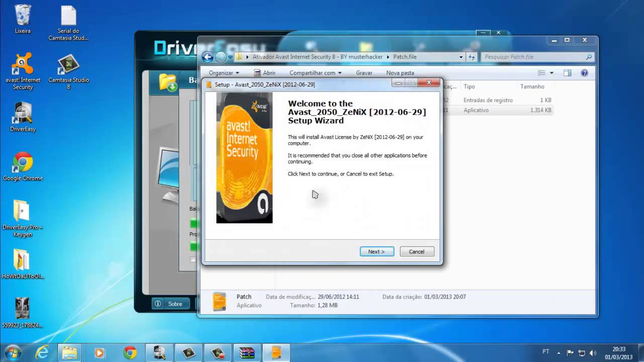Go forward in the Explorer window
The width and height of the screenshot is (644, 362).
(x=221, y=57)
